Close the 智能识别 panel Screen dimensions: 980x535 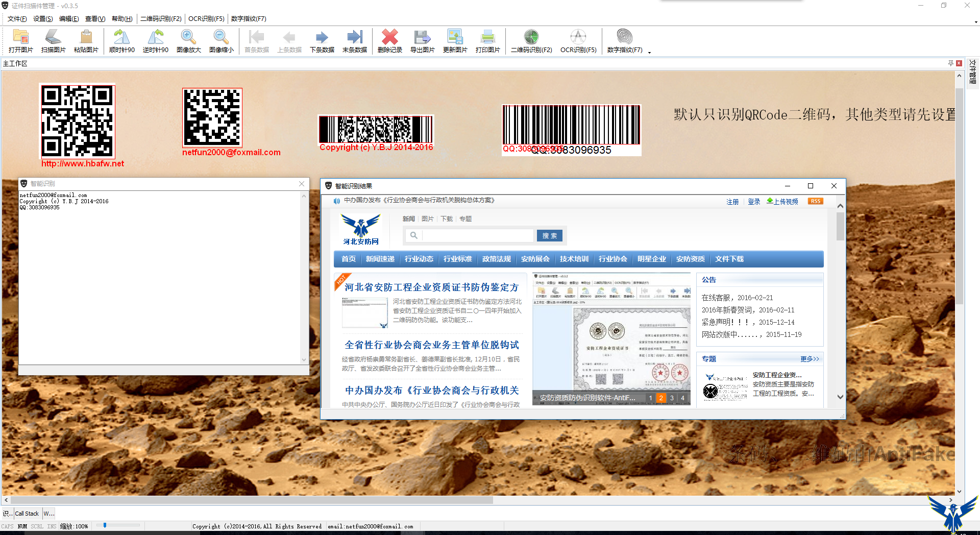(302, 184)
